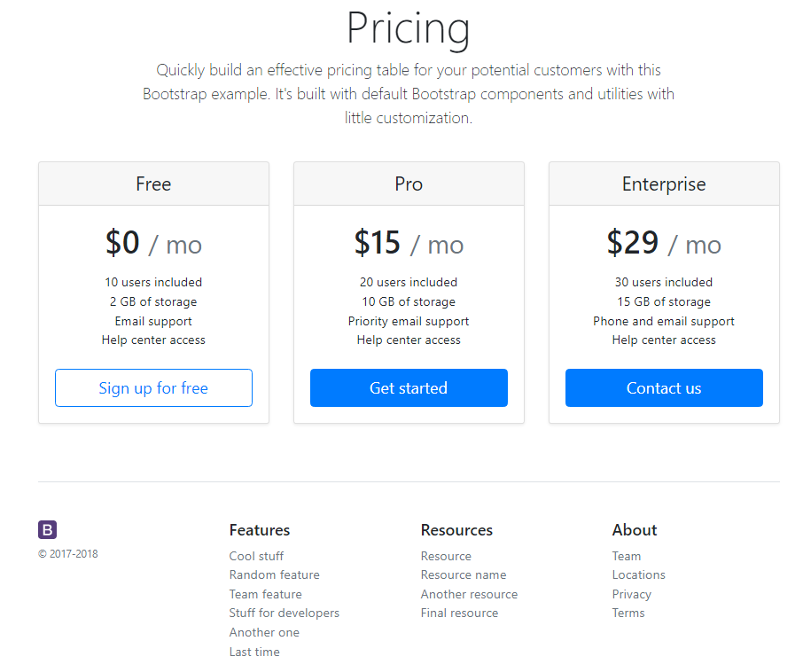Follow the Random feature link

(274, 574)
